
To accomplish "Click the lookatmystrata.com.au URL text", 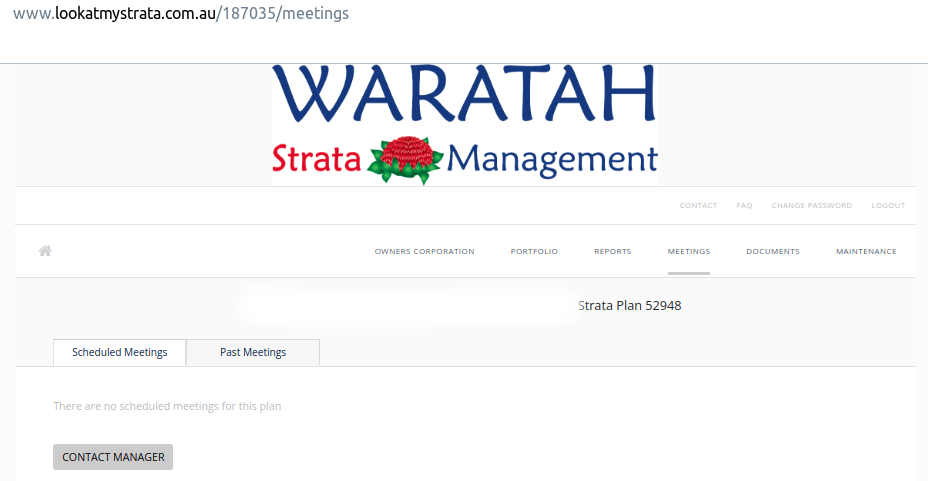I will 181,14.
